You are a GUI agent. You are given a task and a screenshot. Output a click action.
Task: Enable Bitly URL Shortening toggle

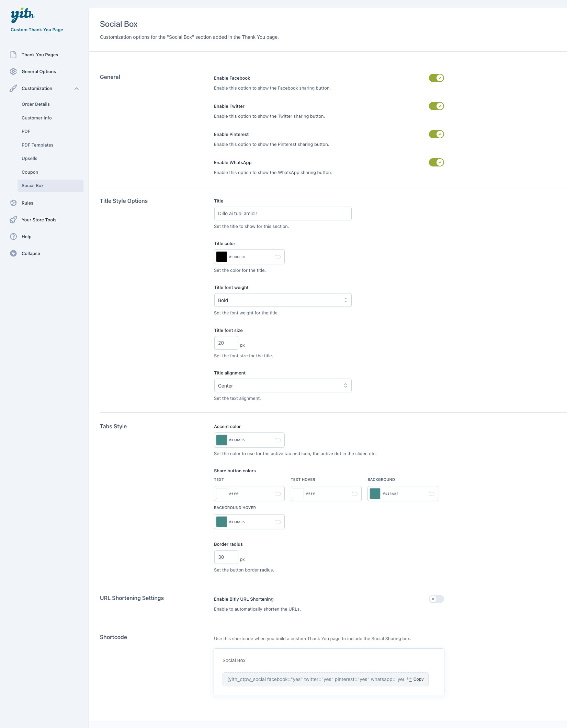pos(436,599)
